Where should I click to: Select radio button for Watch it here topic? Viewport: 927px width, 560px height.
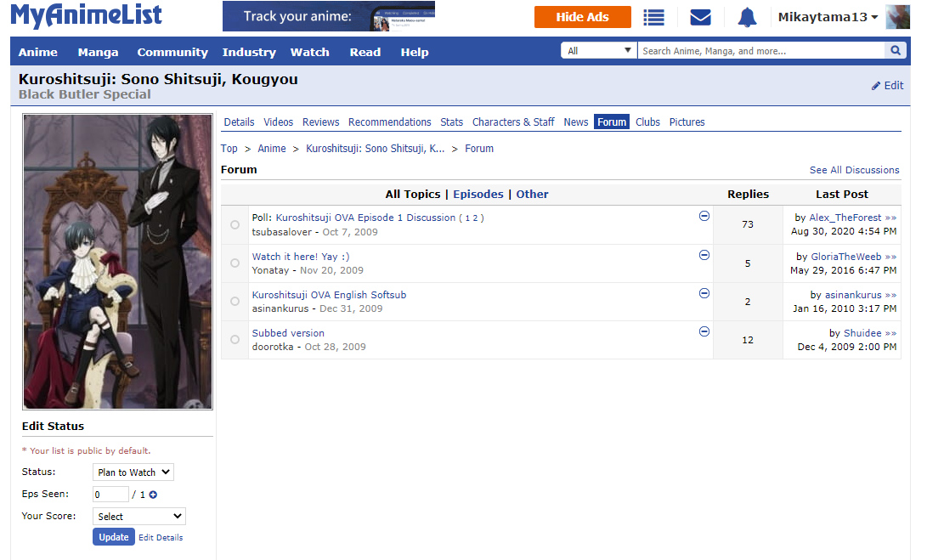click(235, 263)
